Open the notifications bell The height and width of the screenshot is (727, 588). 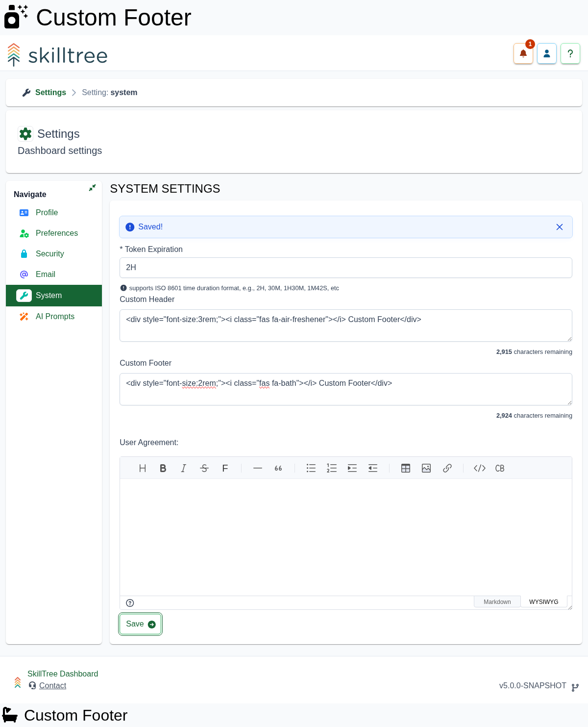pos(523,53)
